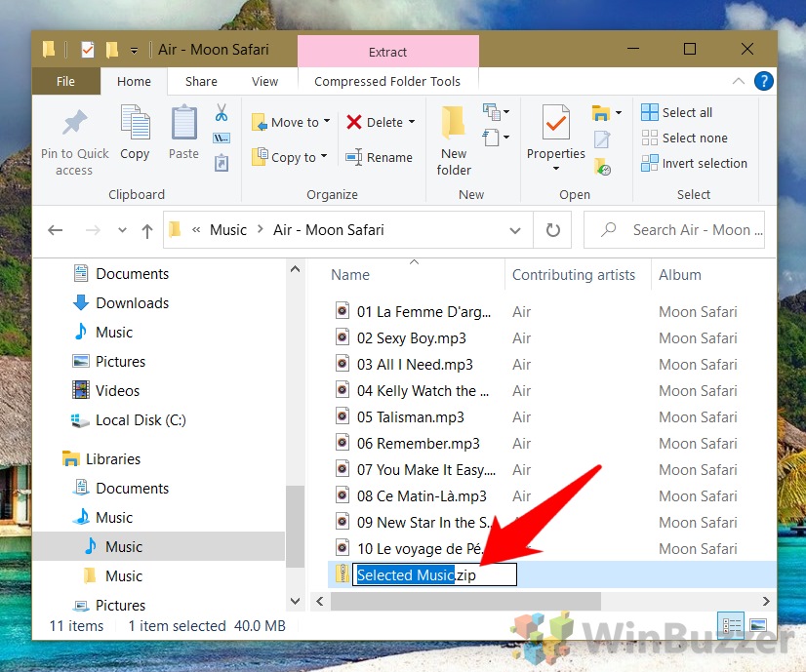
Task: Click the Extract button under Compressed Folder Tools
Action: point(387,50)
